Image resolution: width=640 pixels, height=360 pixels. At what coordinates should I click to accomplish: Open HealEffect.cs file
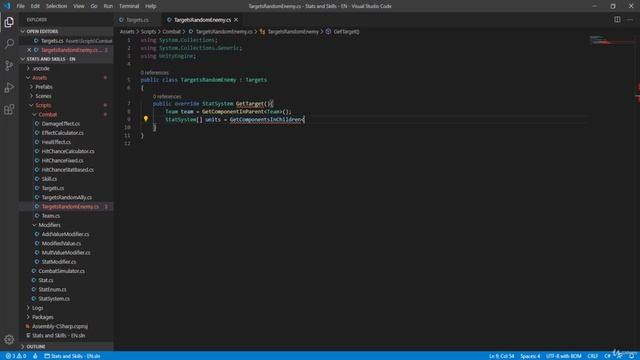pos(56,142)
